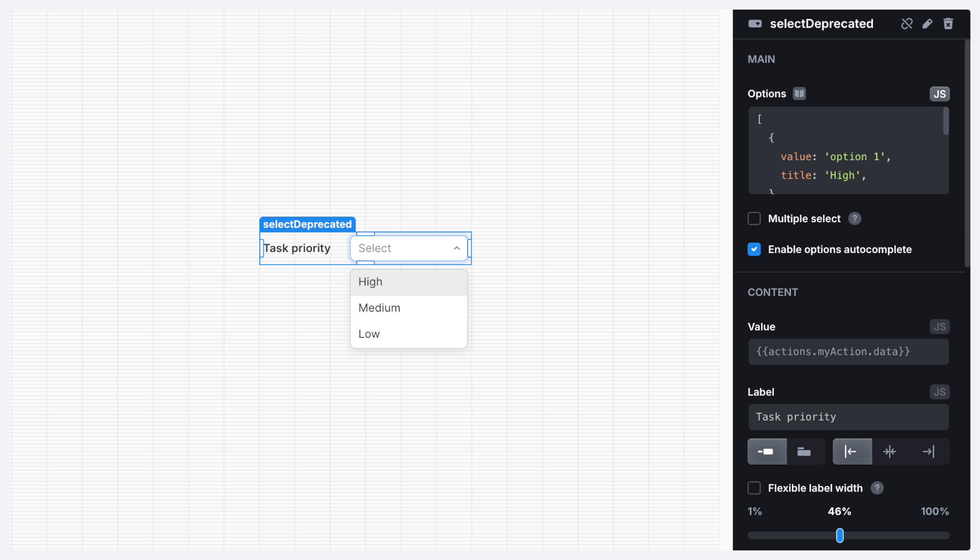Align the label text to left
980x560 pixels.
click(x=851, y=451)
